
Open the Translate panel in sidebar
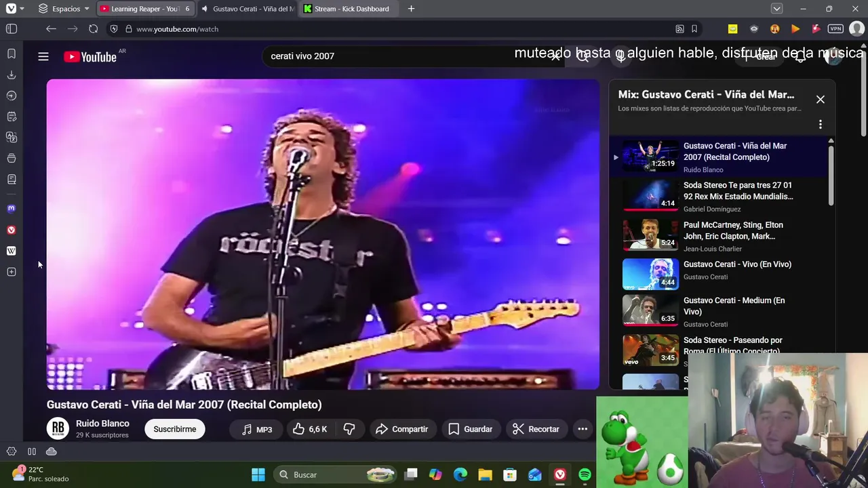12,138
